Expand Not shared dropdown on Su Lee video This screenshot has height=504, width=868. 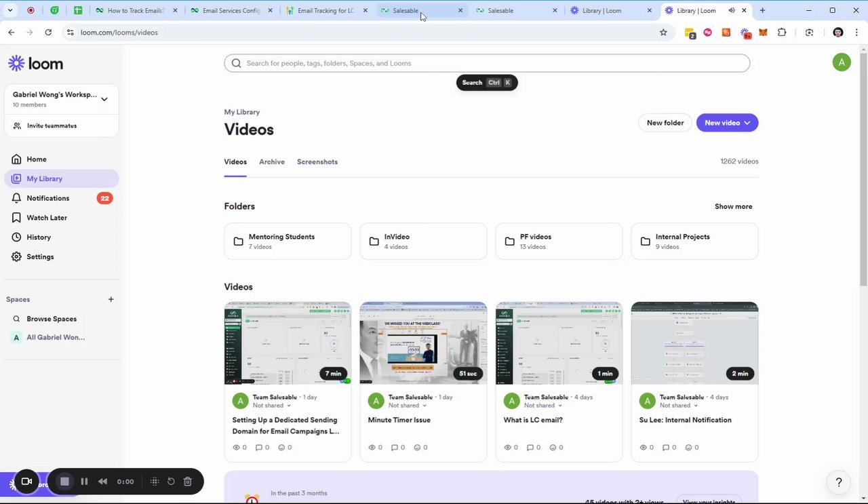[x=679, y=406]
